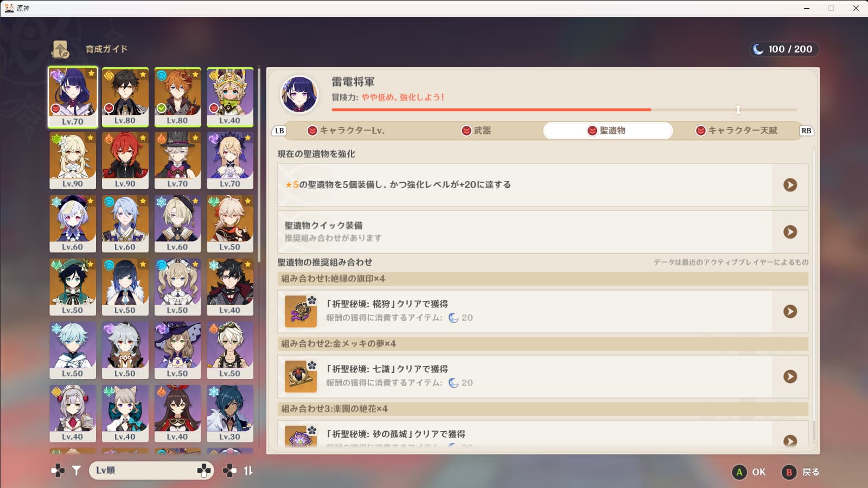Viewport: 868px width, 488px height.
Task: Expand the ★5 artifact enhancement goal arrow
Action: 790,185
